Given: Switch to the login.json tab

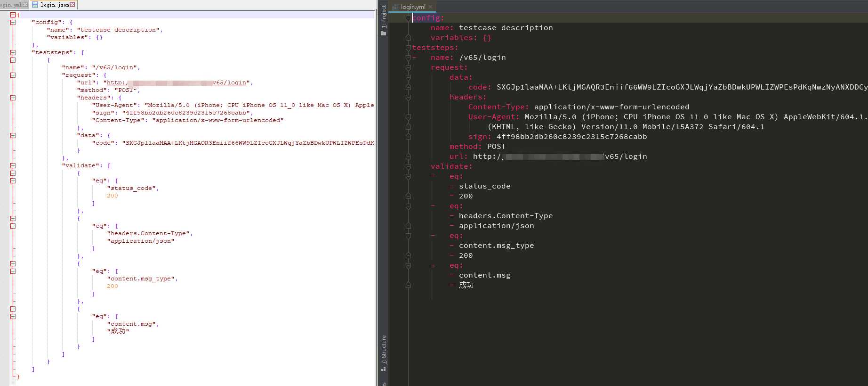Looking at the screenshot, I should [x=54, y=5].
